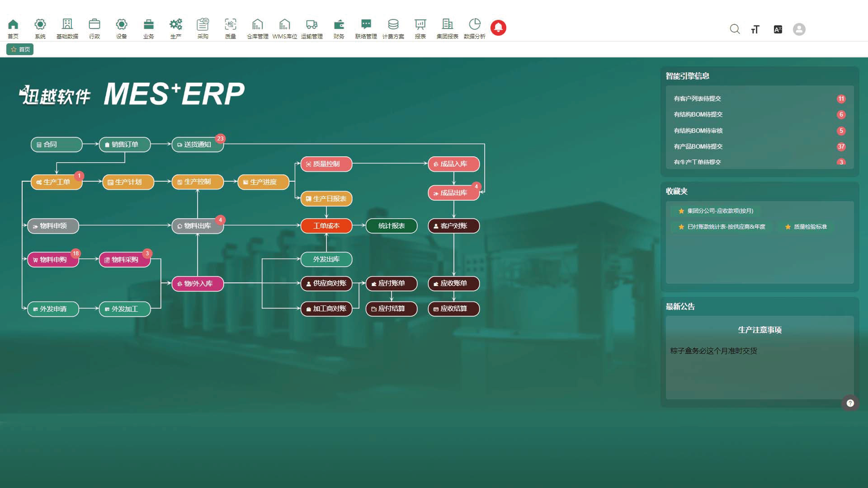The image size is (868, 488).
Task: Open the user avatar menu
Action: click(x=799, y=29)
